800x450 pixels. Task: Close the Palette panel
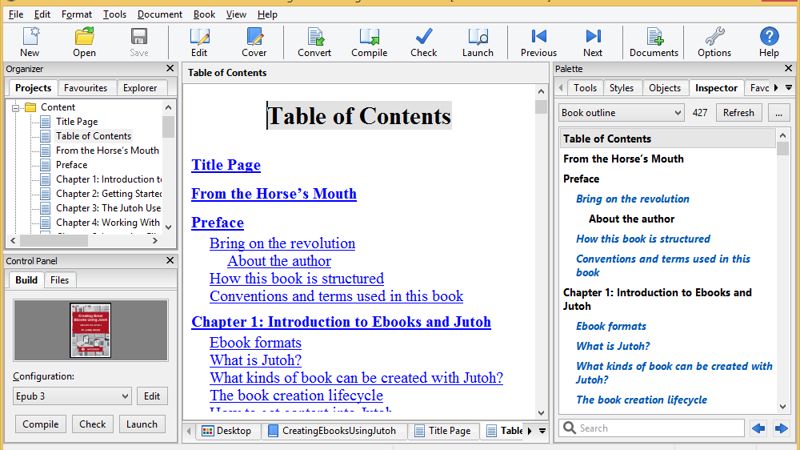(788, 68)
